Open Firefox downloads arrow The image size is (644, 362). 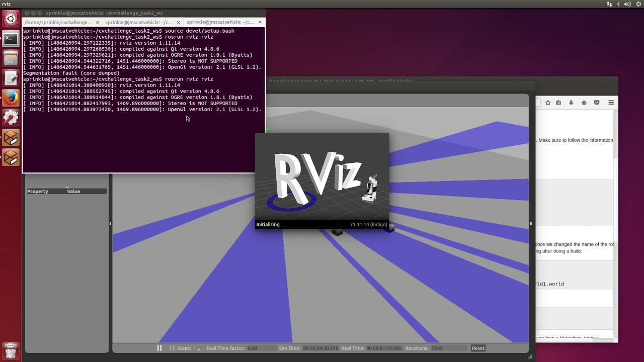(571, 103)
